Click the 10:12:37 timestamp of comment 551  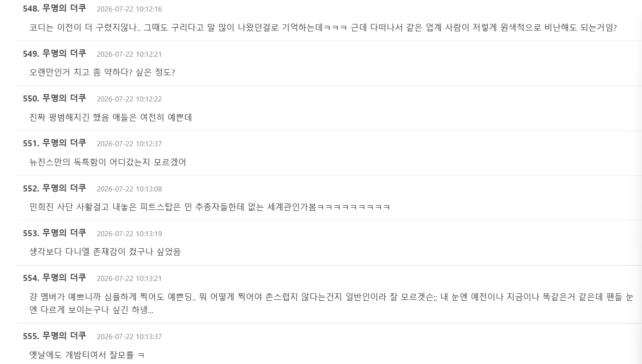[x=129, y=143]
